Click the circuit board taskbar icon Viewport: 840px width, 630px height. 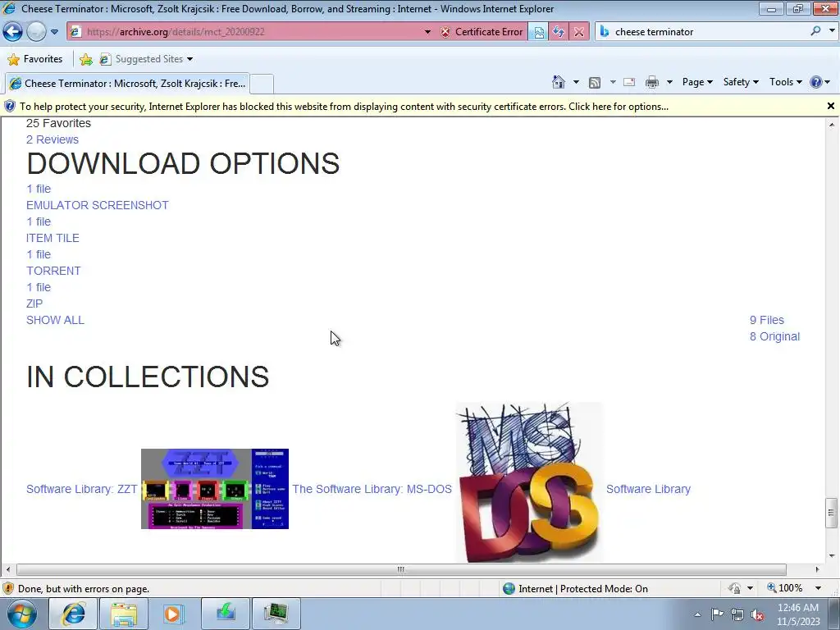[275, 614]
